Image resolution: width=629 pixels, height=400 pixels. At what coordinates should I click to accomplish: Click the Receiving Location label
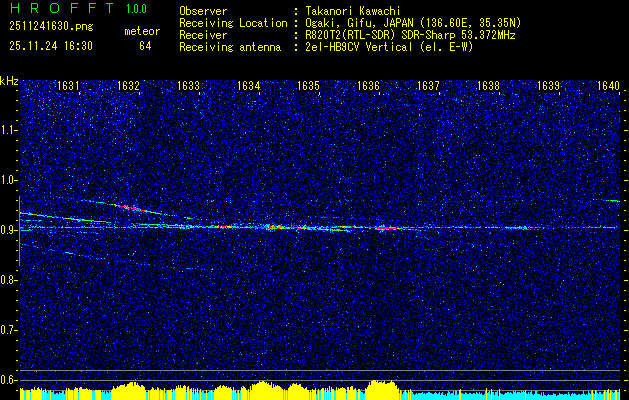233,23
